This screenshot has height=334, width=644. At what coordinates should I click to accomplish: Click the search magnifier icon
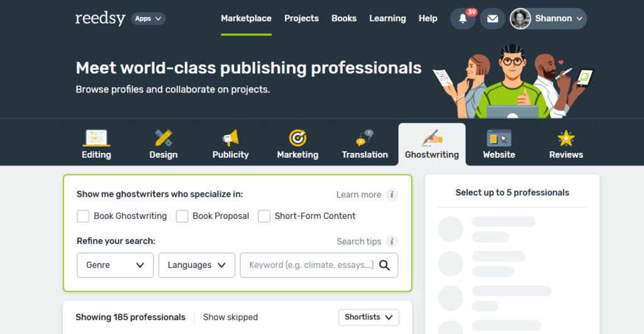tap(385, 265)
